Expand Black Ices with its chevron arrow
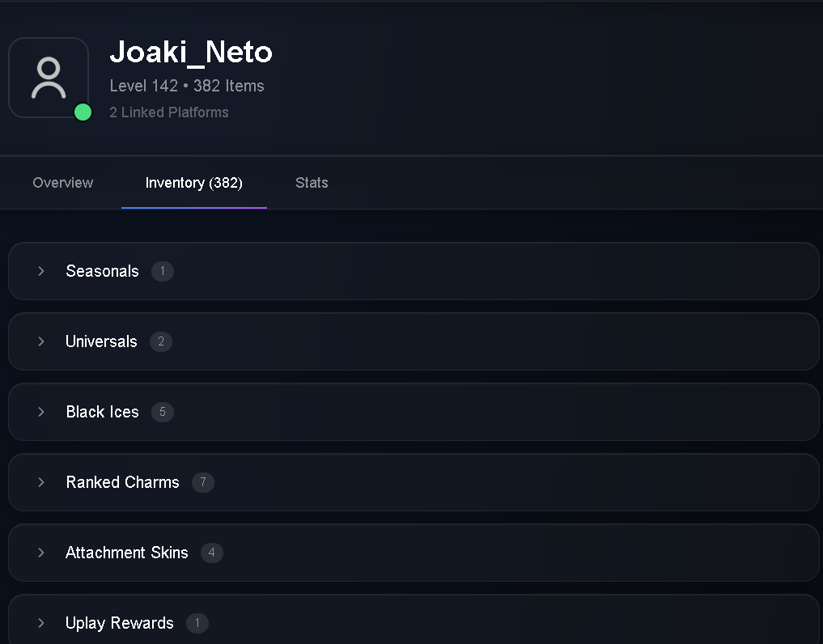Viewport: 823px width, 644px height. click(41, 412)
